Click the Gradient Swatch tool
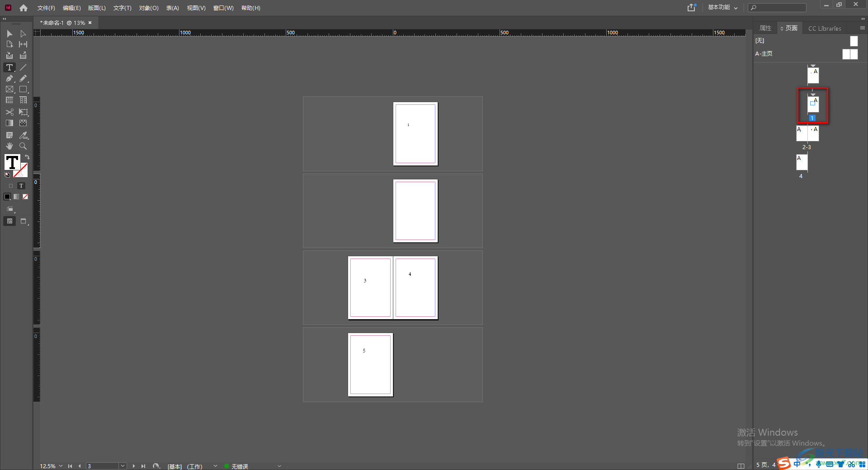Screen dimensions: 868x470 coord(9,123)
